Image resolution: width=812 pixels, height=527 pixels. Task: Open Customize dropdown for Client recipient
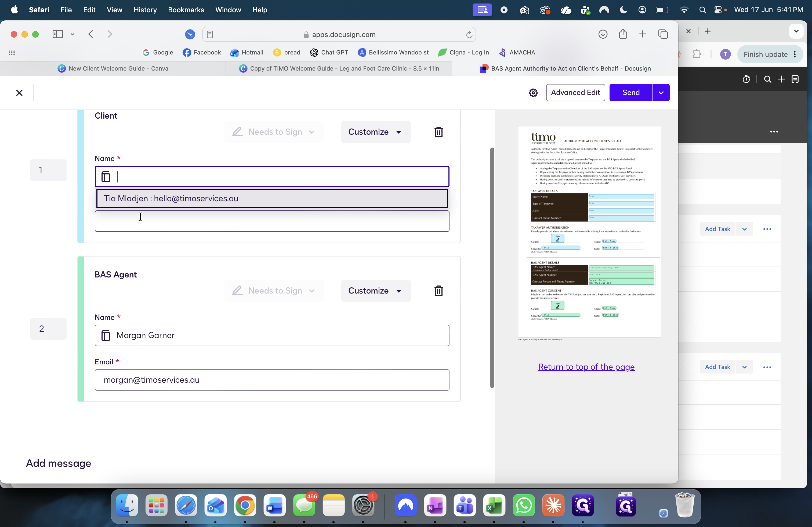click(x=376, y=132)
